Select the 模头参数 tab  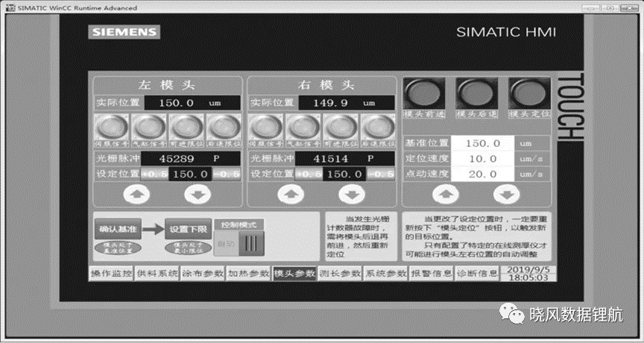tap(294, 274)
